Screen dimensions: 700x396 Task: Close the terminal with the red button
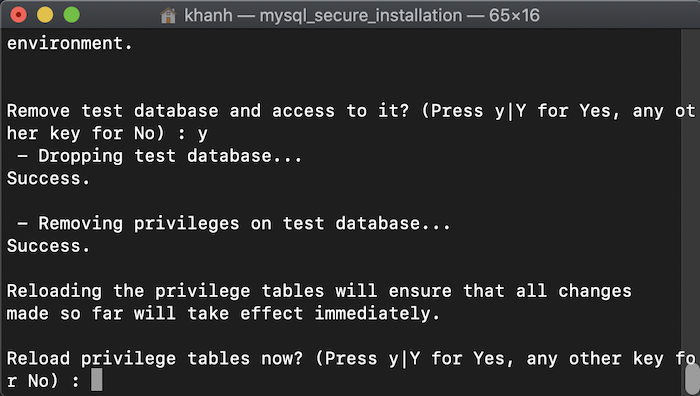(x=18, y=15)
